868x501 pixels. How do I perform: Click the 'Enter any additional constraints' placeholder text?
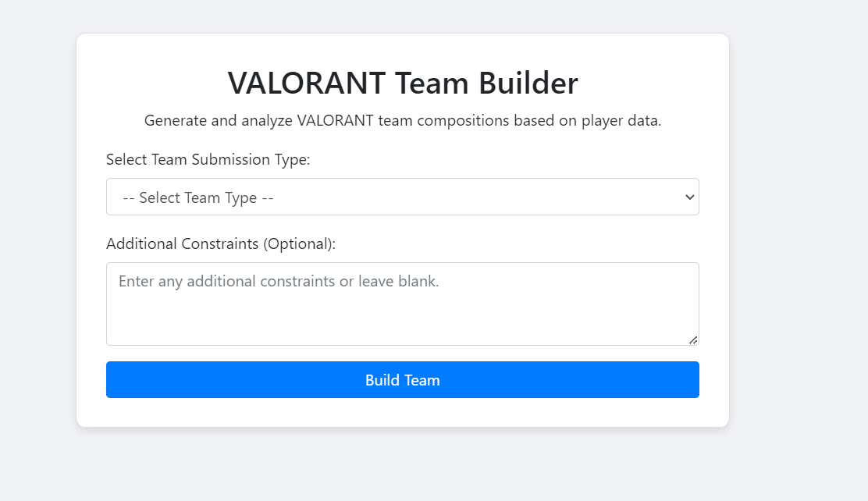279,281
